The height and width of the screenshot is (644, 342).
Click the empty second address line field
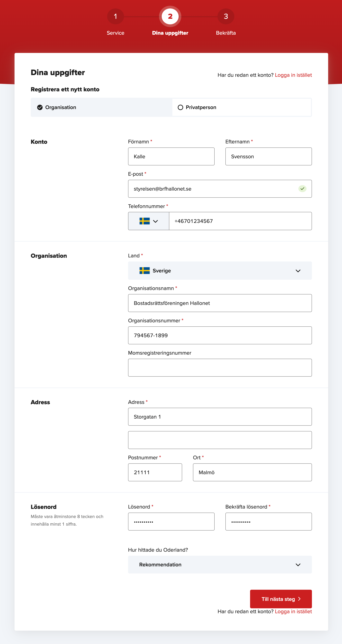click(x=220, y=440)
